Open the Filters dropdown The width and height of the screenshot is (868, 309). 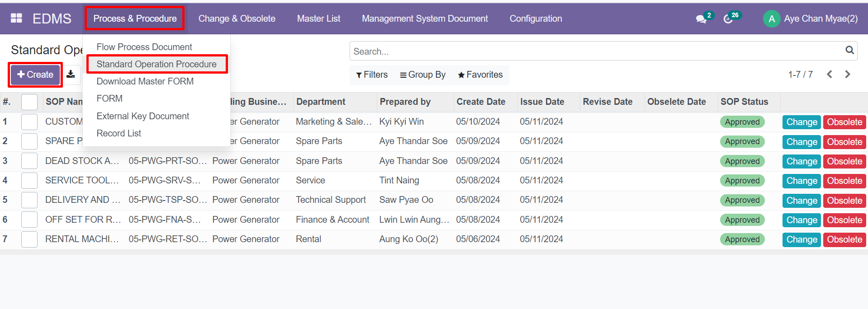pyautogui.click(x=372, y=75)
